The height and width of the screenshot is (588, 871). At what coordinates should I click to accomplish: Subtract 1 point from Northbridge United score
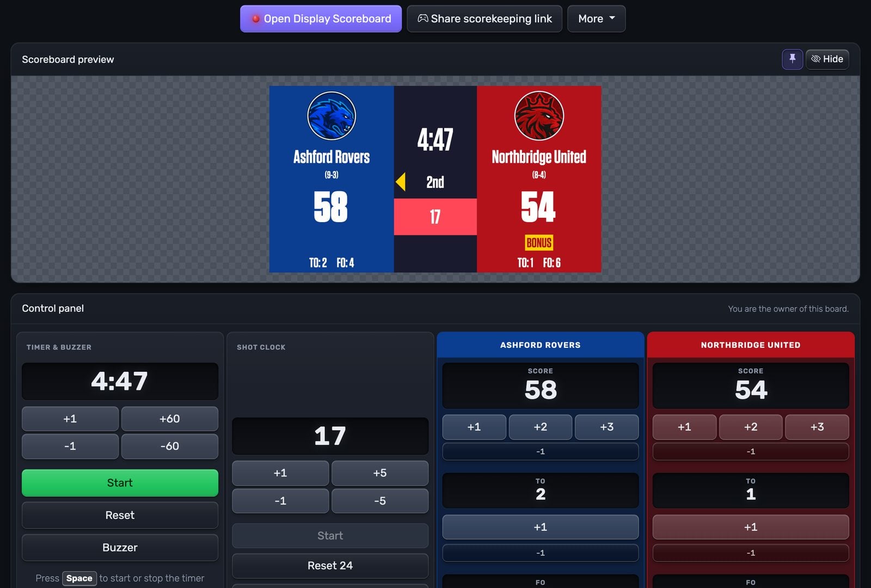point(751,451)
